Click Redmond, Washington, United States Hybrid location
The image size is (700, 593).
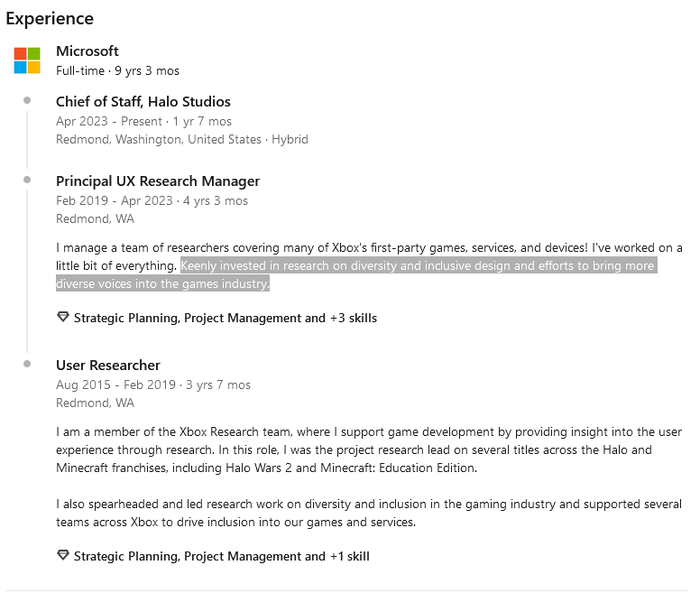(182, 140)
